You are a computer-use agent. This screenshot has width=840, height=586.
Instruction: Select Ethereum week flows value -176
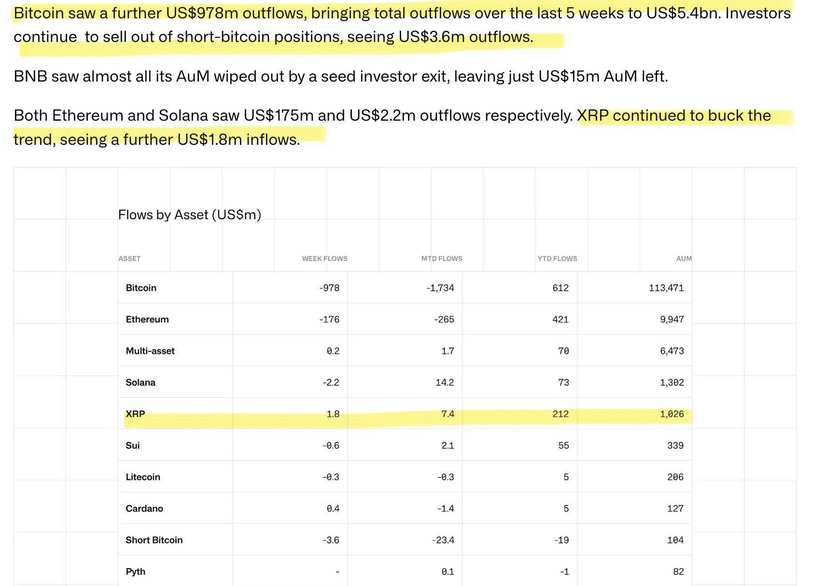[329, 320]
